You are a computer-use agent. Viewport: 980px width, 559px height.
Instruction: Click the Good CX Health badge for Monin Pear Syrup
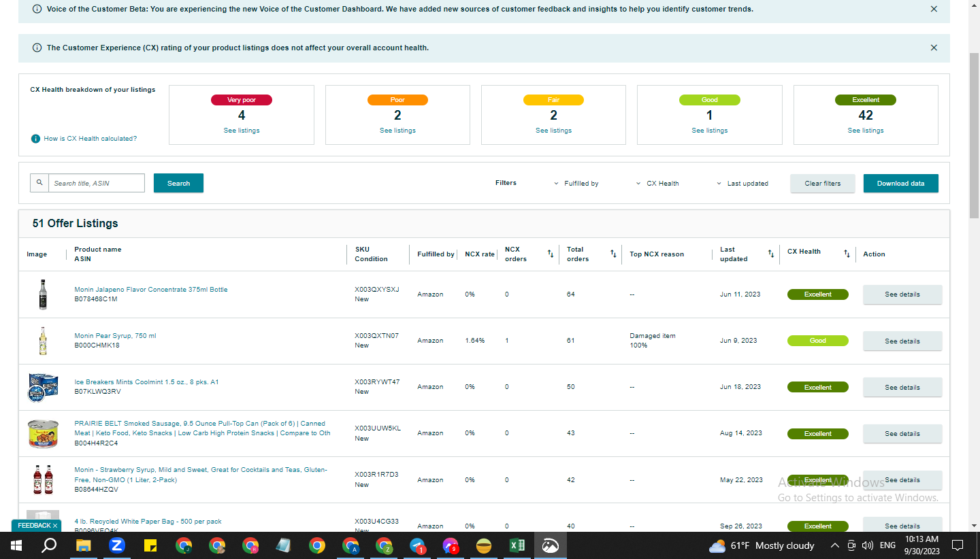point(818,341)
